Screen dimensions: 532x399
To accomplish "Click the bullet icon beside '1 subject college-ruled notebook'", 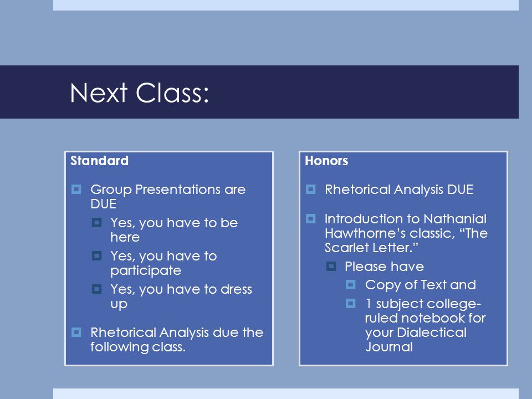I will 351,303.
